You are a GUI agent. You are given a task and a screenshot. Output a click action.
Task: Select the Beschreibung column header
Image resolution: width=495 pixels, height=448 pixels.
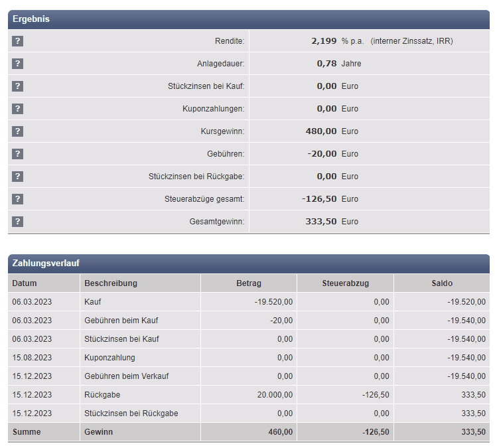(x=111, y=283)
